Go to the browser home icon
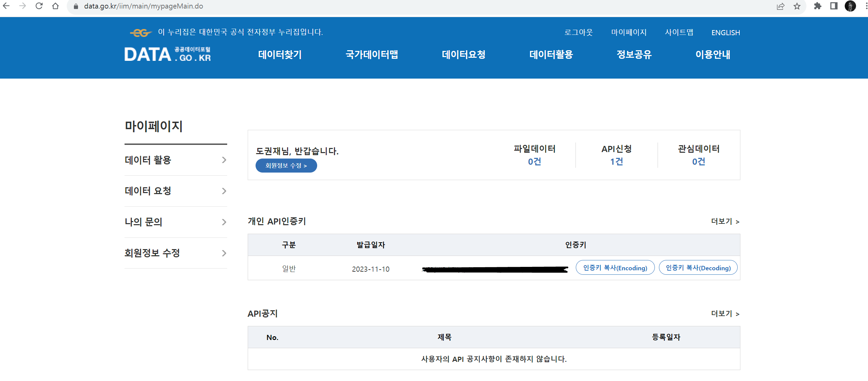 tap(55, 6)
